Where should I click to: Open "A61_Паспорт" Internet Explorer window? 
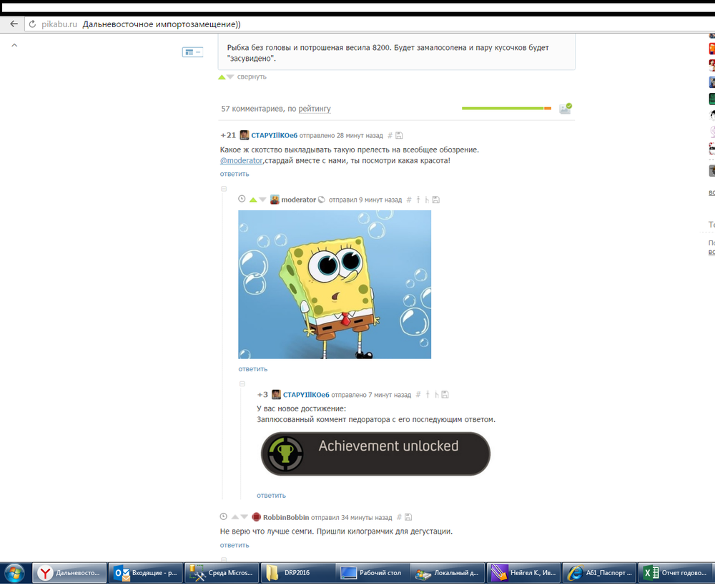[600, 573]
